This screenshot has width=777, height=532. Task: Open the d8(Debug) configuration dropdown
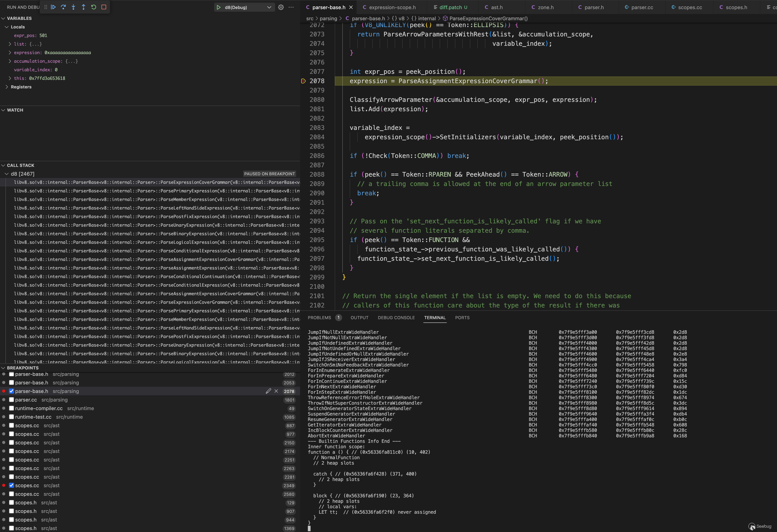pyautogui.click(x=269, y=7)
